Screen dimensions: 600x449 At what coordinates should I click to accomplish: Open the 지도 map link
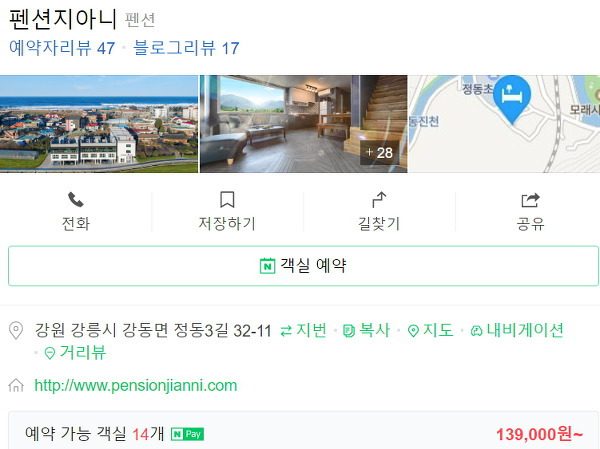[x=430, y=330]
